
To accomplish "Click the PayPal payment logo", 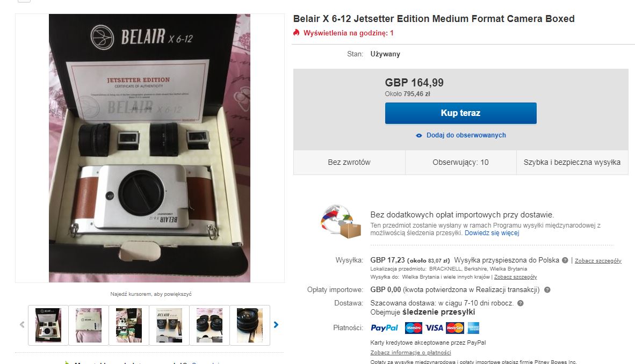I will point(385,327).
